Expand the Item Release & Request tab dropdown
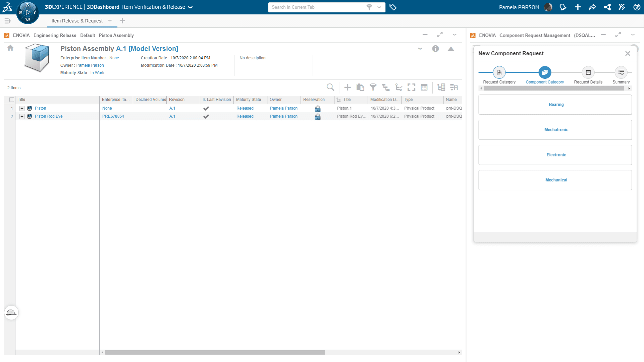Screen dimensions: 644x362 click(x=110, y=21)
